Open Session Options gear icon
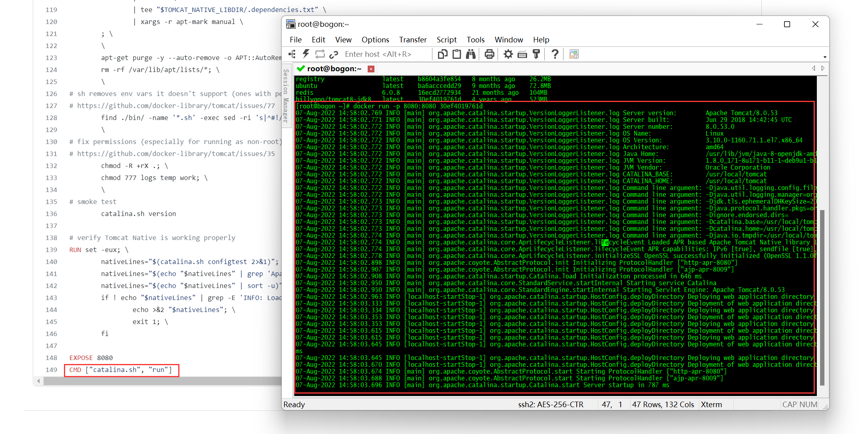868x434 pixels. 508,54
